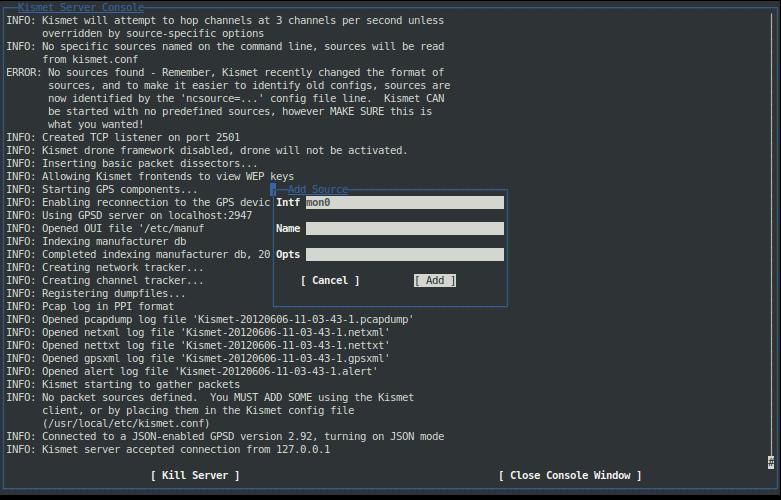The image size is (781, 500).
Task: Click the Intf field containing mon0
Action: (404, 202)
